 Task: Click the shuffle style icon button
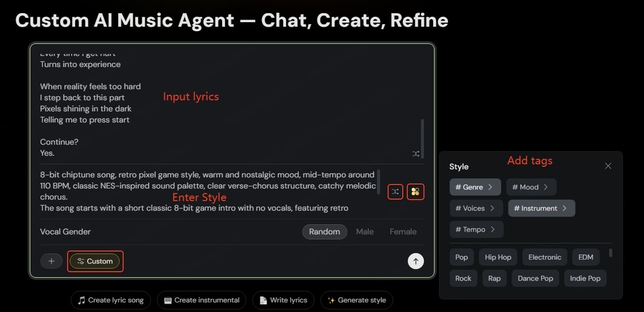[395, 192]
